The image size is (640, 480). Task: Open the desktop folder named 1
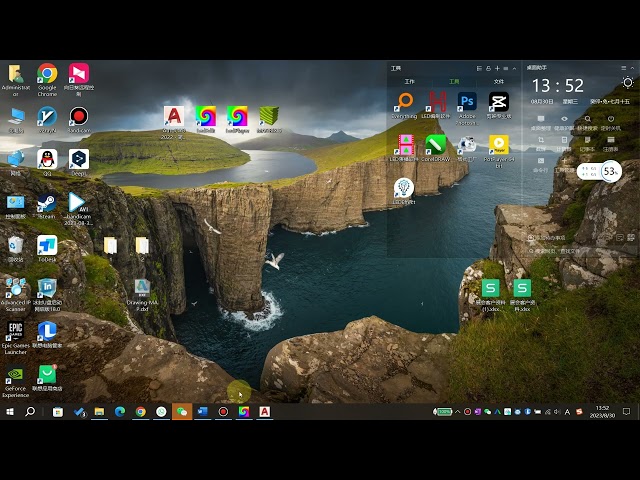click(x=110, y=245)
